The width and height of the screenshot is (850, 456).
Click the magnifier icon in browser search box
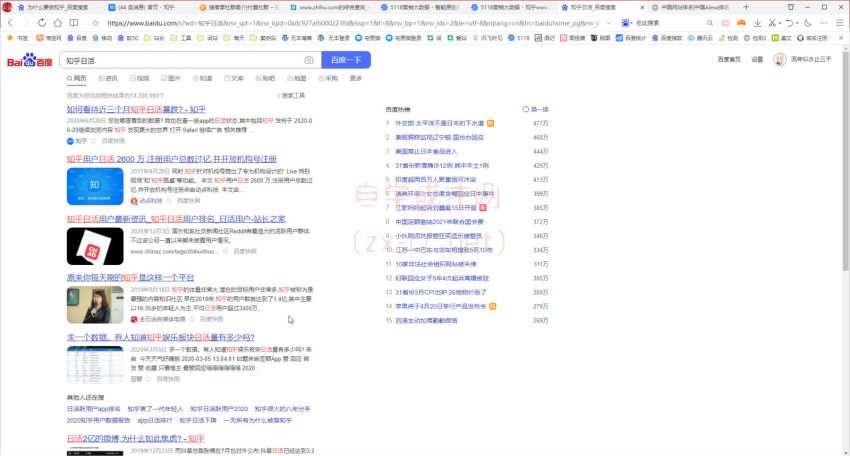point(710,23)
